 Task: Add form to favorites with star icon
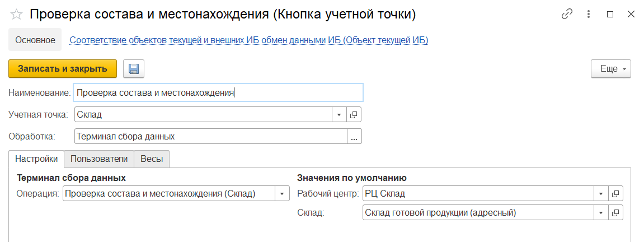click(16, 15)
